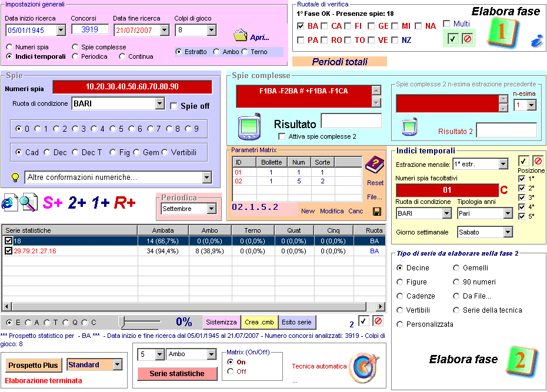This screenshot has width=547, height=392.
Task: Click the red C next to Numeri spia facoltativi
Action: (x=503, y=190)
